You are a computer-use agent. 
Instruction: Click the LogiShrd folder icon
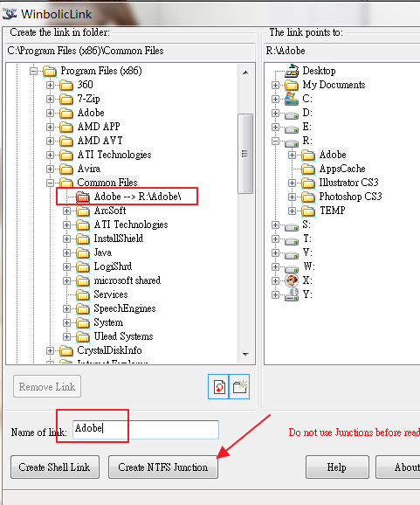coord(83,266)
